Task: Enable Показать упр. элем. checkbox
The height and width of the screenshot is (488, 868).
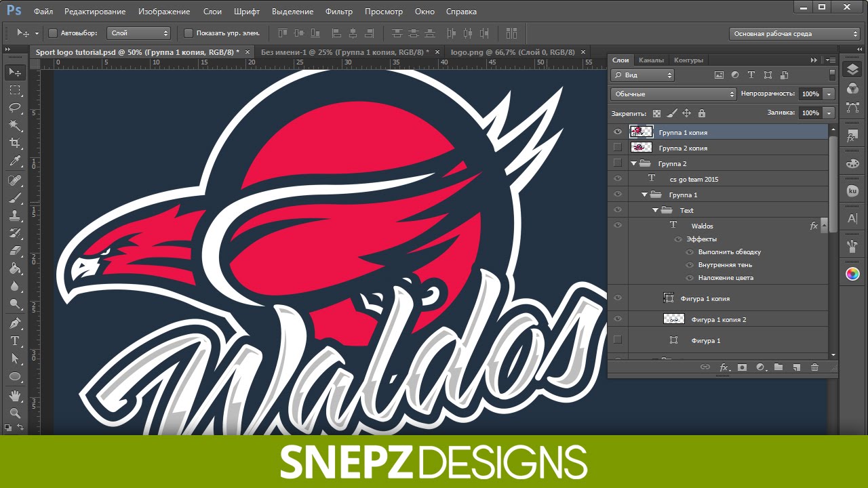Action: tap(189, 33)
